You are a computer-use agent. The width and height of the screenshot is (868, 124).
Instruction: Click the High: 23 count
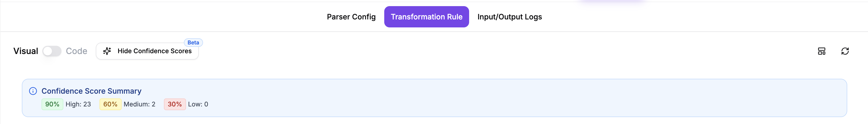(78, 105)
